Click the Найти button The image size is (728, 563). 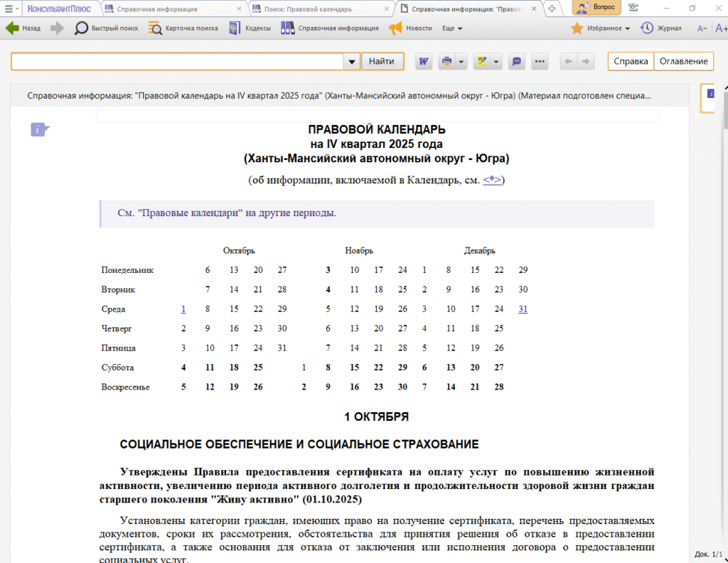(x=382, y=61)
